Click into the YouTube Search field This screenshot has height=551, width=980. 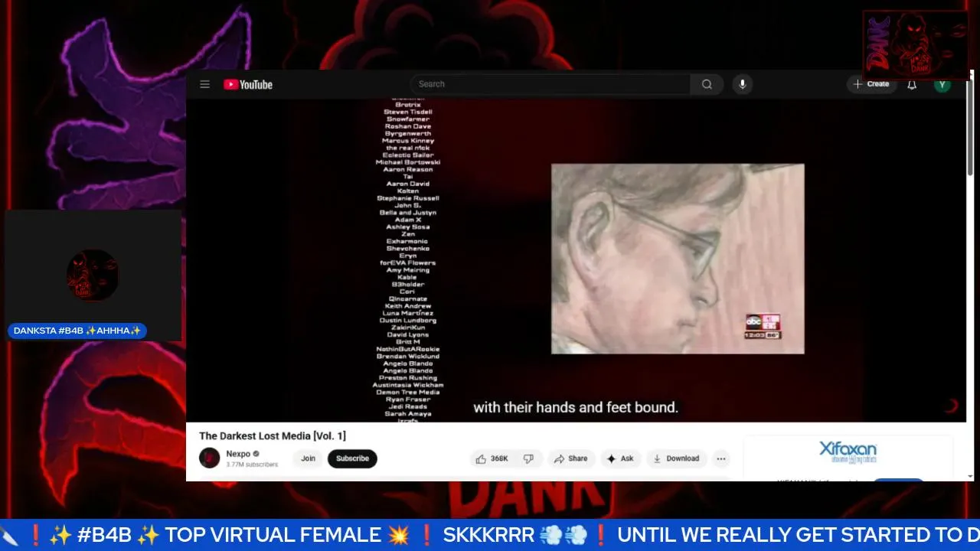point(550,84)
